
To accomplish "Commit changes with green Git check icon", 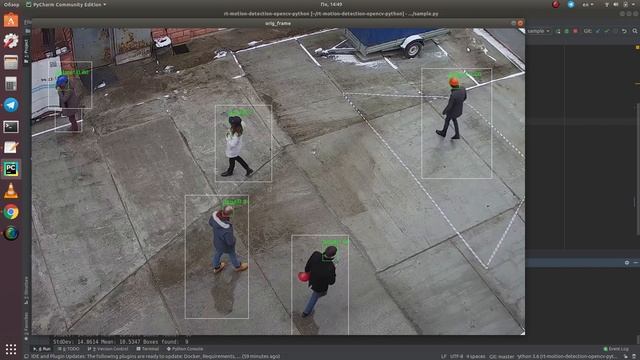I will [x=607, y=31].
